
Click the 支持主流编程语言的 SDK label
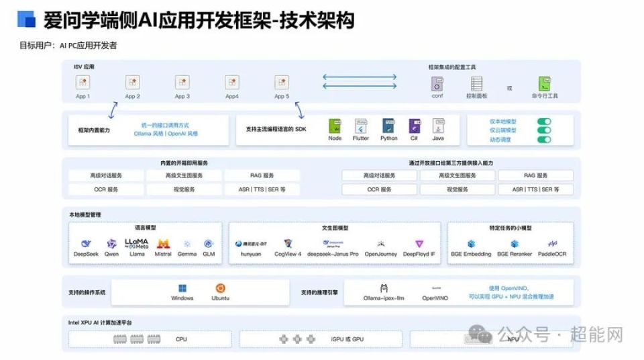coord(276,129)
